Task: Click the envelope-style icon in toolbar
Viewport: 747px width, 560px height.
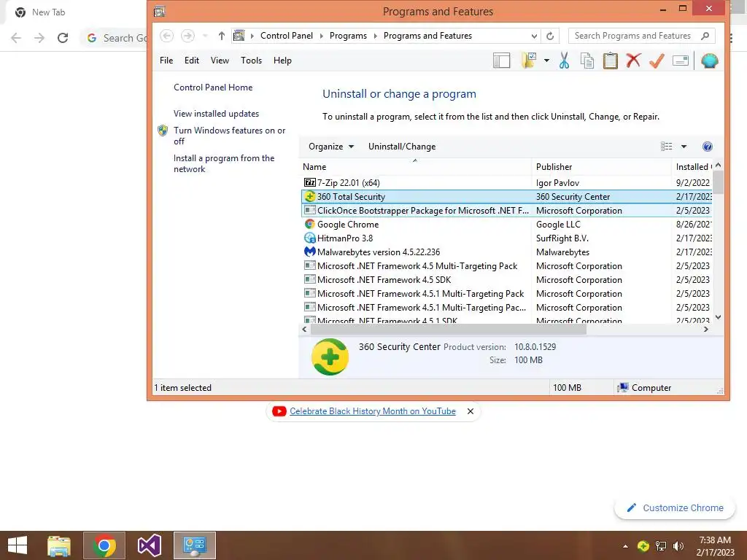Action: [x=681, y=61]
